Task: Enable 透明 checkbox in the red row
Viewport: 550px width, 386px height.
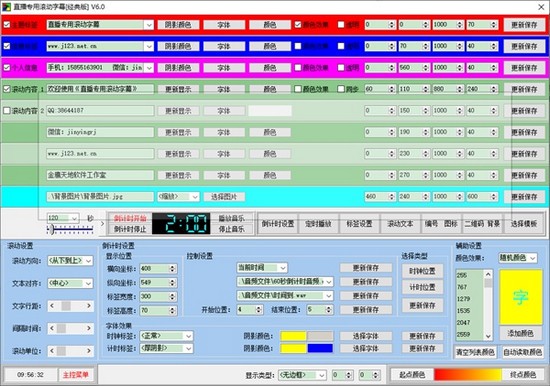Action: (341, 25)
